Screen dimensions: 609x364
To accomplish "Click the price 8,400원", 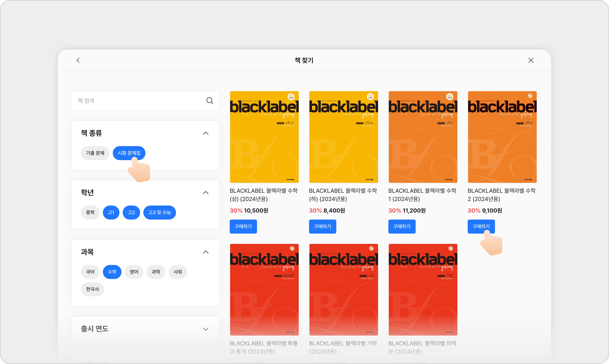I will (334, 210).
